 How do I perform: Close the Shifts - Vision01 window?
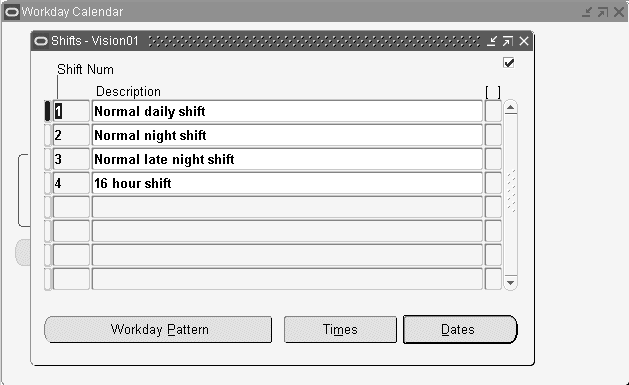(x=523, y=41)
